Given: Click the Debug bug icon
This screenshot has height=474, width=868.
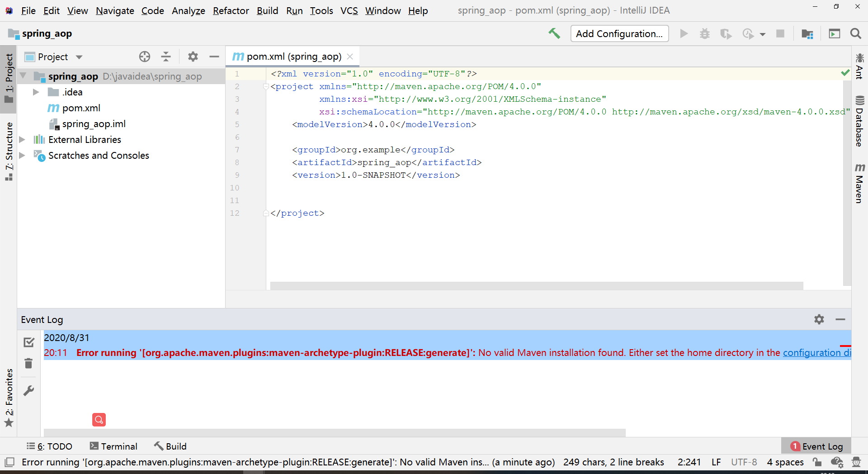Looking at the screenshot, I should coord(704,33).
